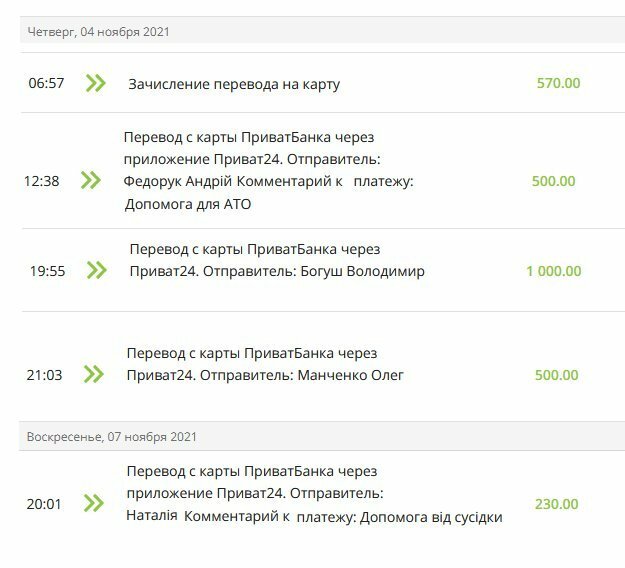Open the Допомога від сусідки payment details
625x568 pixels.
tap(314, 494)
